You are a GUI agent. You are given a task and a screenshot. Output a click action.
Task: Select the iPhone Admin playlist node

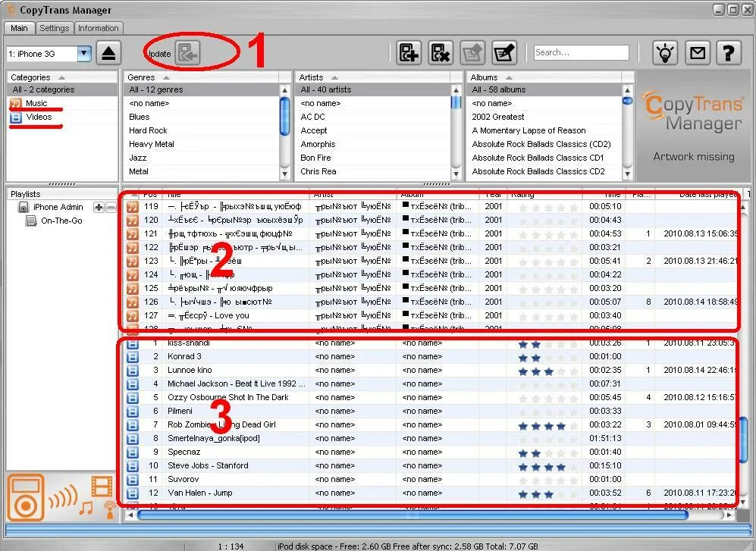pyautogui.click(x=58, y=207)
